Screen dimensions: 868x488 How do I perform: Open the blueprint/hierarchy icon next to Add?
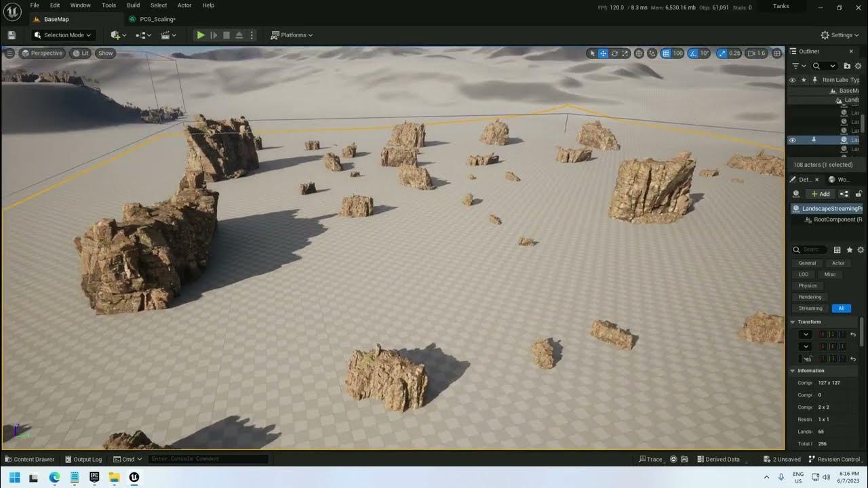tap(844, 194)
